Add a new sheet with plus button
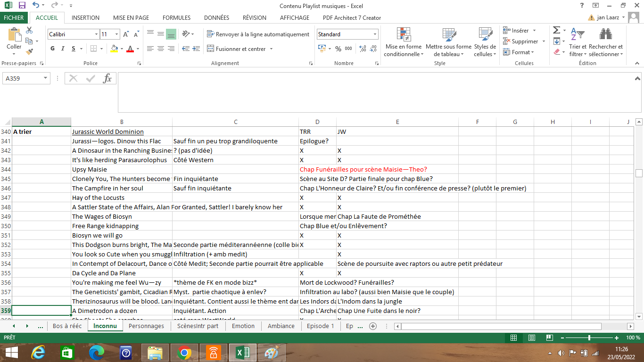 [373, 326]
